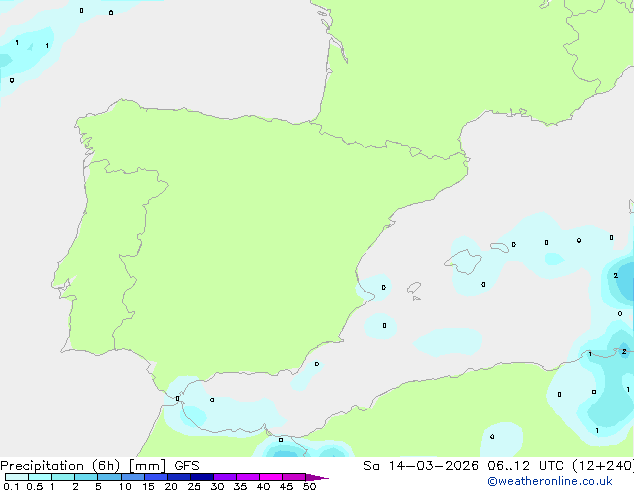Click the legend value '0.1'

point(11,486)
